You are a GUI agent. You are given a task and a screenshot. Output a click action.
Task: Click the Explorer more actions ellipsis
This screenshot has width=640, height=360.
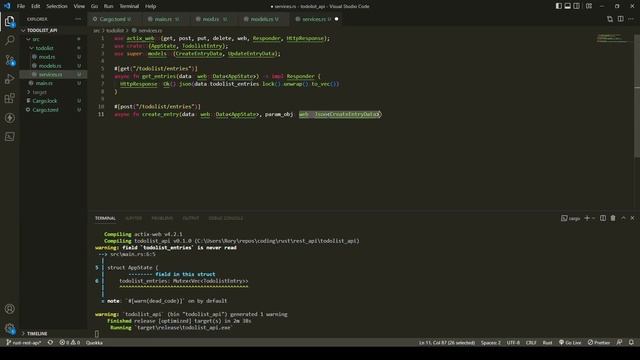pos(78,19)
